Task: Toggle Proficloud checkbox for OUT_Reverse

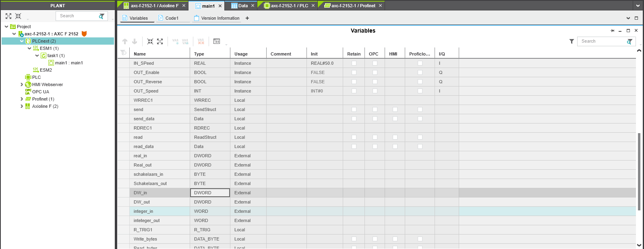Action: pos(420,82)
